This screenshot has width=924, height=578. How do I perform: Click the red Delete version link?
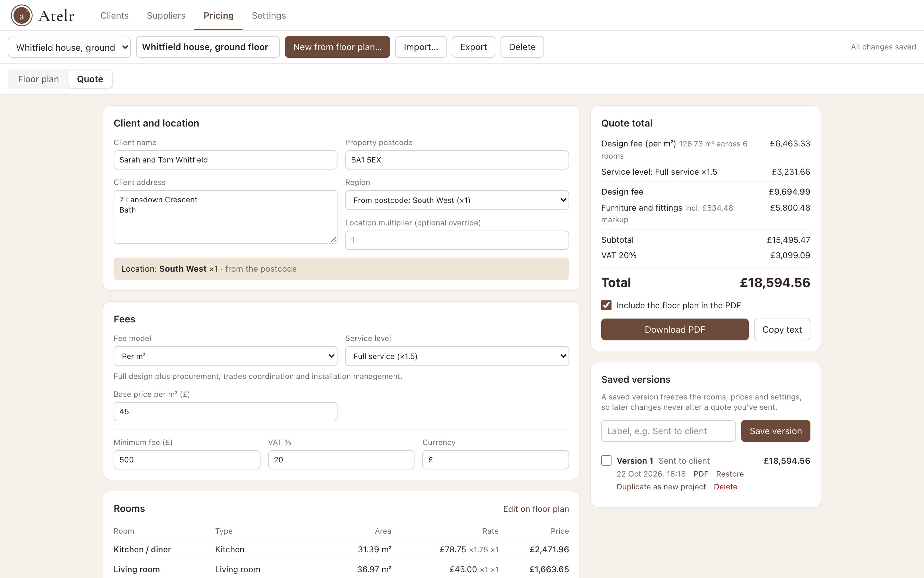coord(725,486)
